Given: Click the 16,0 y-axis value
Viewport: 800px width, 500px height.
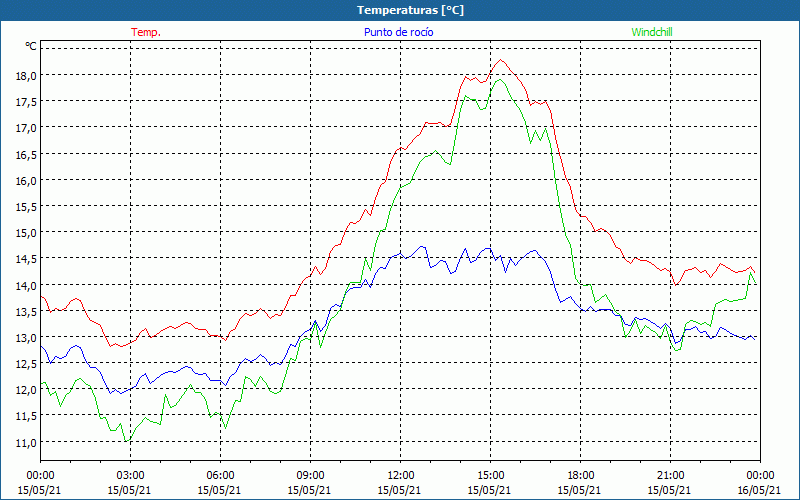Looking at the screenshot, I should (27, 181).
